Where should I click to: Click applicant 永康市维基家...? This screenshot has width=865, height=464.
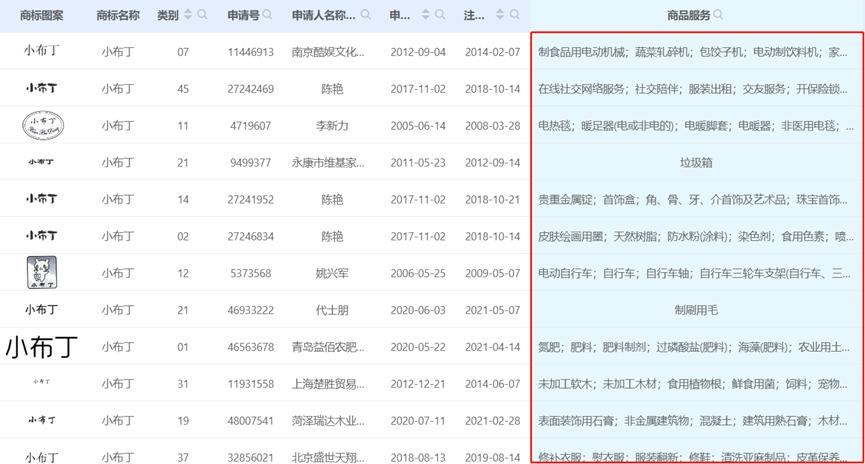[x=328, y=163]
